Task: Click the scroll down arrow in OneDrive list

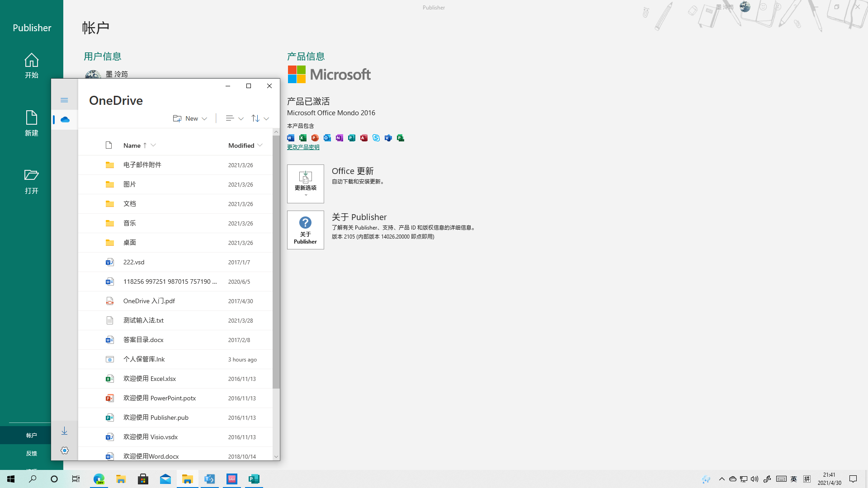Action: pyautogui.click(x=276, y=457)
